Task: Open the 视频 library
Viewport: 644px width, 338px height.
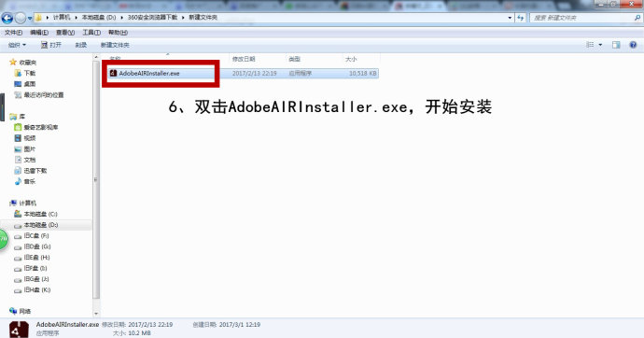Action: pos(30,138)
